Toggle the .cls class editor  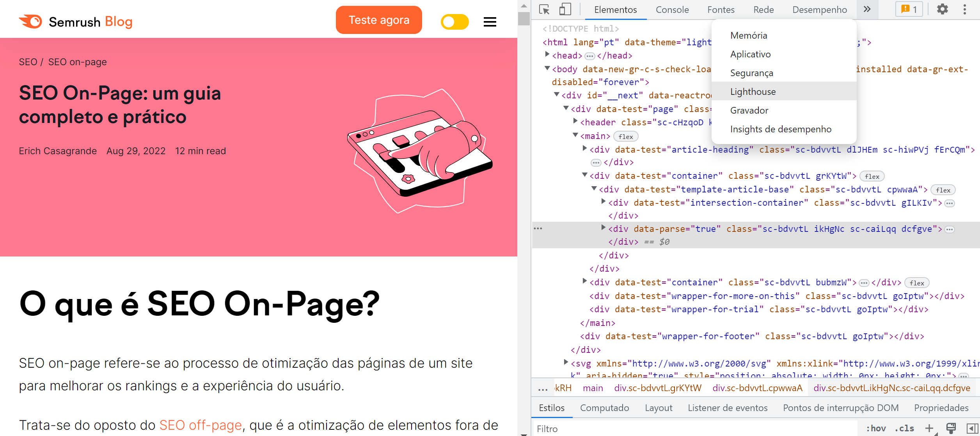tap(905, 428)
